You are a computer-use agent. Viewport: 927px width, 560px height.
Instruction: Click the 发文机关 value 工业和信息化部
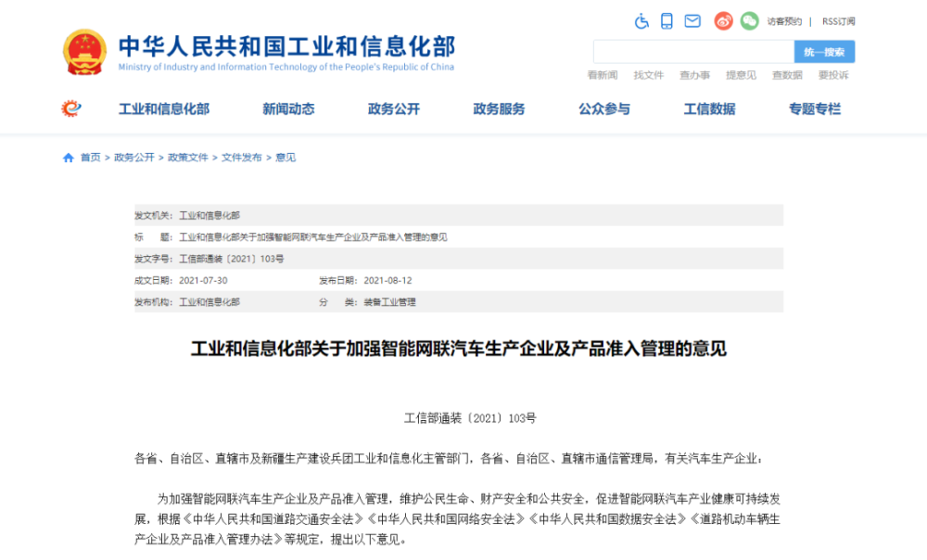tap(210, 215)
